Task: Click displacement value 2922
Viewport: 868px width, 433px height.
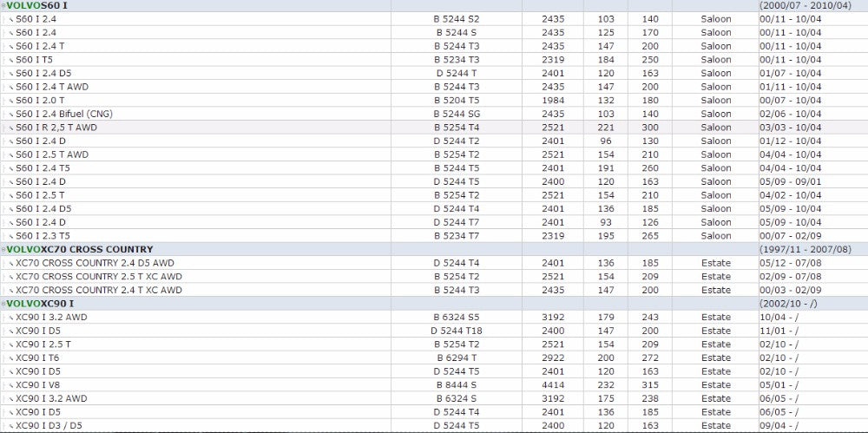Action: 553,358
